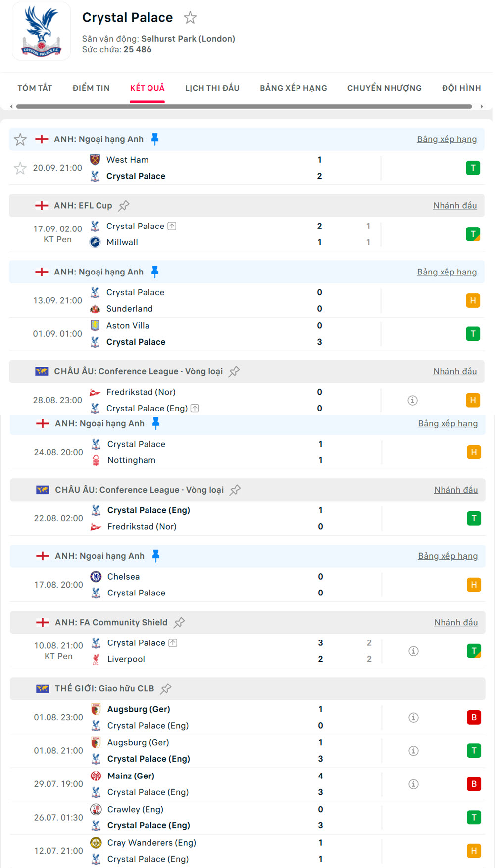495x868 pixels.
Task: Switch to the TÓM TẮT tab
Action: [x=35, y=88]
